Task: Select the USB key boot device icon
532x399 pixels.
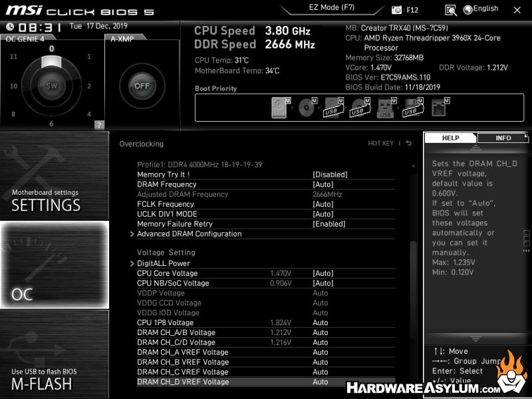Action: tap(385, 108)
